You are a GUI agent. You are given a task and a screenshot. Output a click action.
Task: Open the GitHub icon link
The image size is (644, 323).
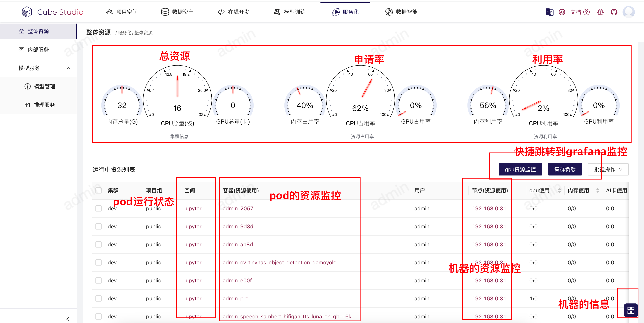pos(614,12)
